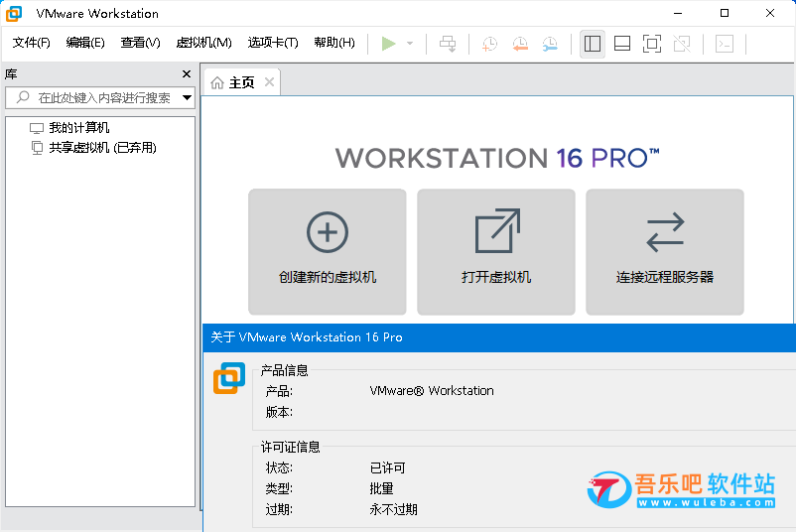The height and width of the screenshot is (532, 796).
Task: Click the full screen mode icon
Action: [652, 44]
